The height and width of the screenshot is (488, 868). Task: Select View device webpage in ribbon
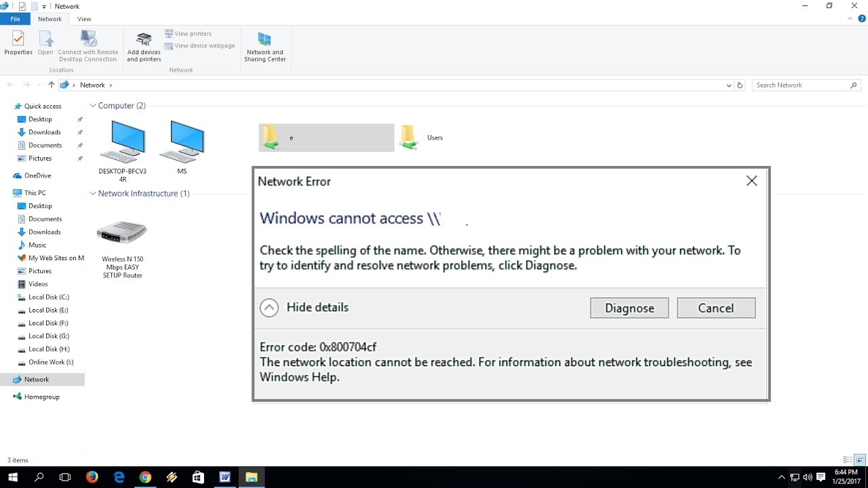click(x=199, y=45)
